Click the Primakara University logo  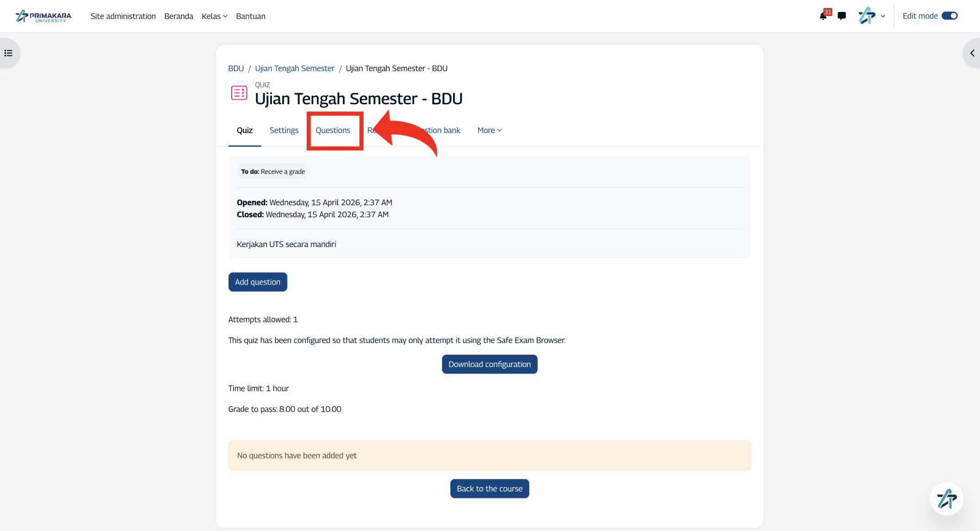coord(43,16)
